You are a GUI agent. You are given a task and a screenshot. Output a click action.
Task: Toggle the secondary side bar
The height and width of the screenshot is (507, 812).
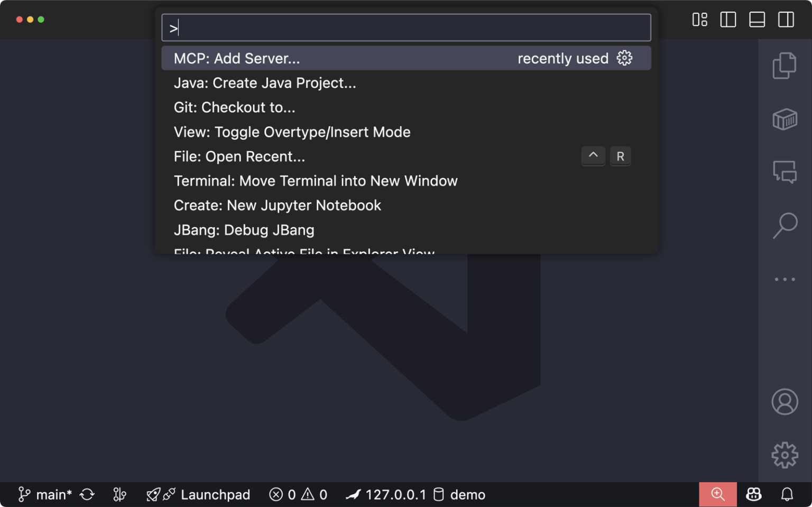pos(786,20)
